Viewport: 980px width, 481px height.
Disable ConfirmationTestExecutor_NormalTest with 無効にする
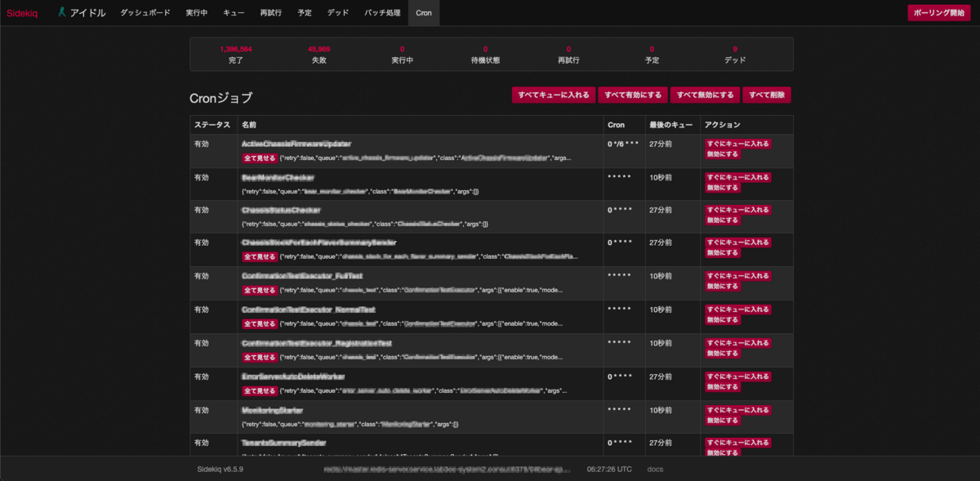(723, 319)
